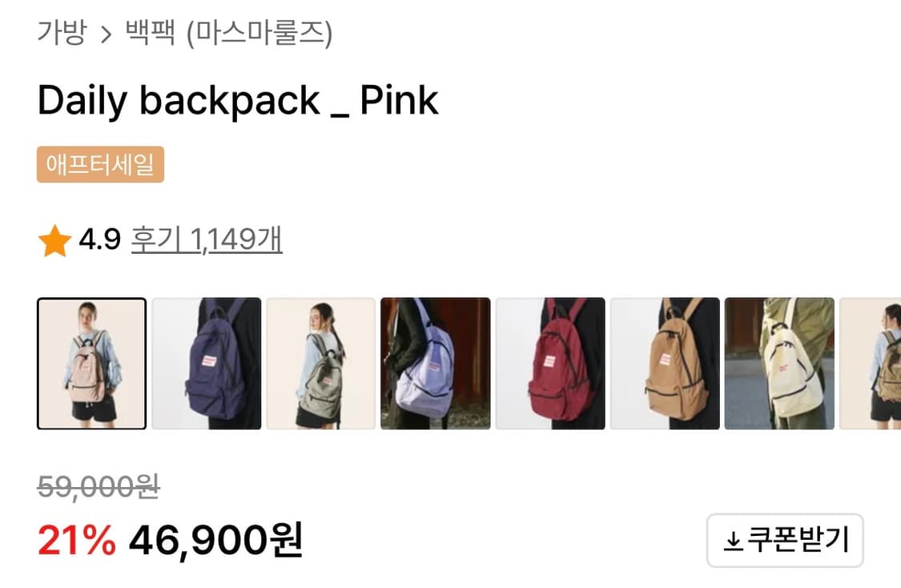The width and height of the screenshot is (901, 588).
Task: Download coupon with 쿠폰받기 button
Action: click(x=785, y=540)
